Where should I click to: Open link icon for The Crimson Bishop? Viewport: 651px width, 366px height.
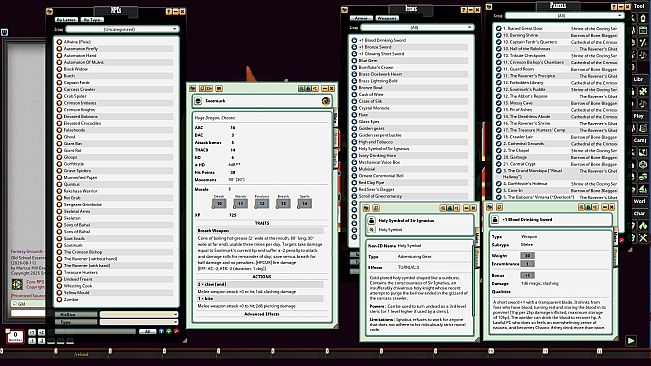click(x=59, y=252)
